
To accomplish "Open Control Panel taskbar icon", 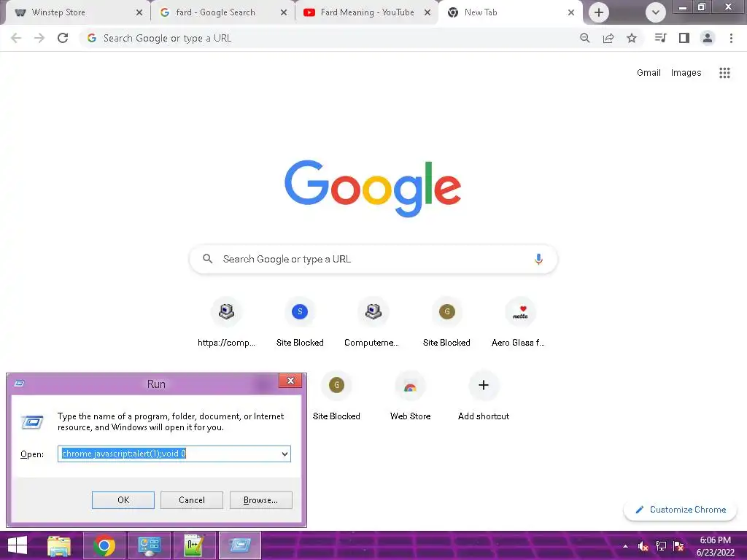I will tap(149, 545).
